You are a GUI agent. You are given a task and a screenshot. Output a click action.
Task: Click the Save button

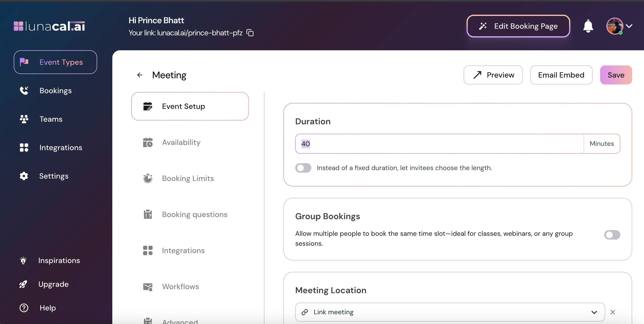click(x=616, y=75)
